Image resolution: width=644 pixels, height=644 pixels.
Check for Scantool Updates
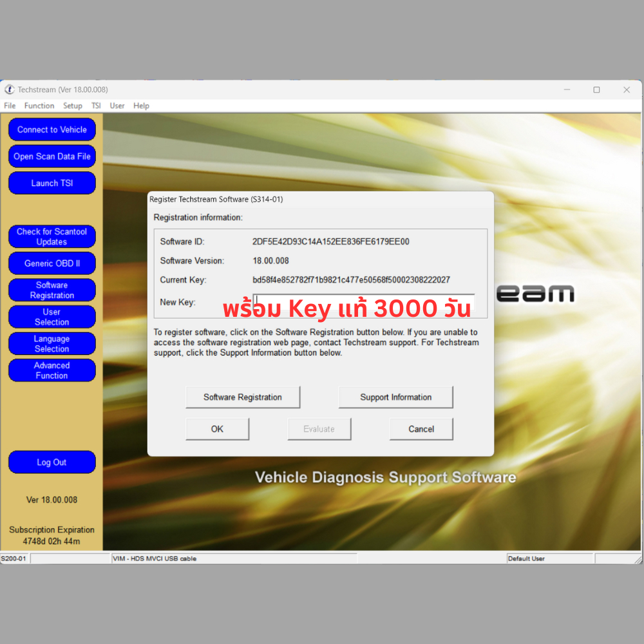coord(52,236)
